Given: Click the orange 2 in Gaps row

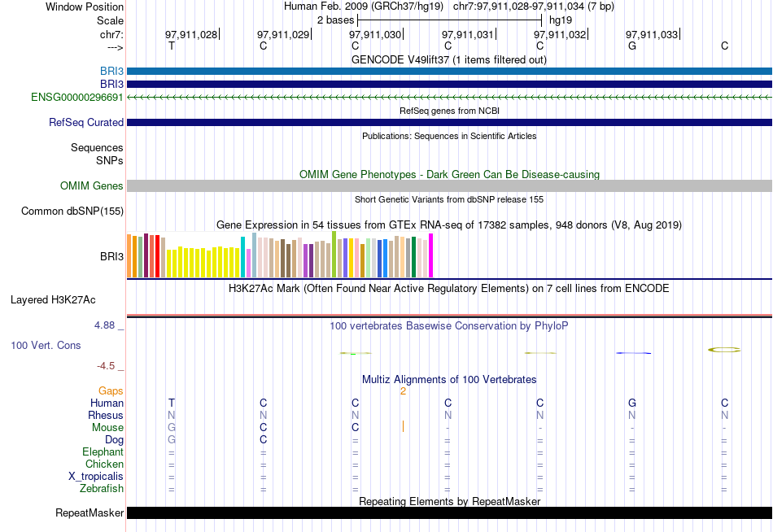Looking at the screenshot, I should (403, 391).
